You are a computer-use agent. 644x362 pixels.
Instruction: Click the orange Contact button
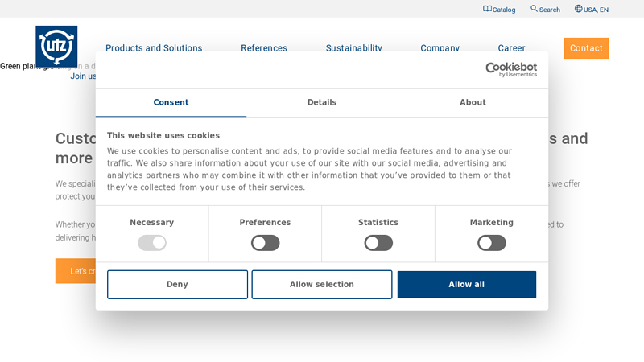[x=585, y=48]
